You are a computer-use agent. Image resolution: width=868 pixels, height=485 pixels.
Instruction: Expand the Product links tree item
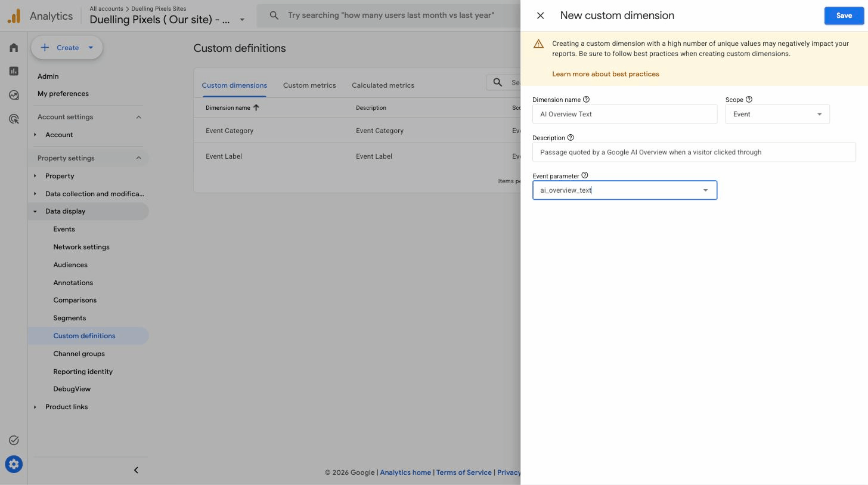click(x=35, y=407)
